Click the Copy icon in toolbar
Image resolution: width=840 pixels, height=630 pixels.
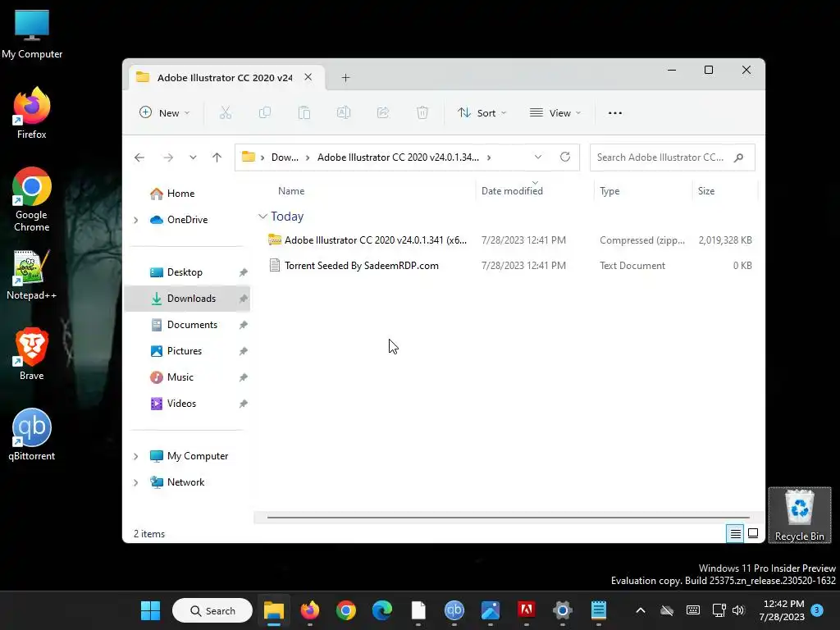(x=265, y=112)
